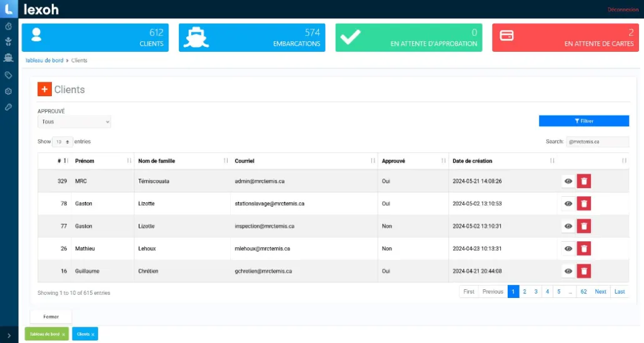Click the eye icon for Mathieu Lehoux
Viewport: 644px width, 343px height.
pyautogui.click(x=568, y=249)
